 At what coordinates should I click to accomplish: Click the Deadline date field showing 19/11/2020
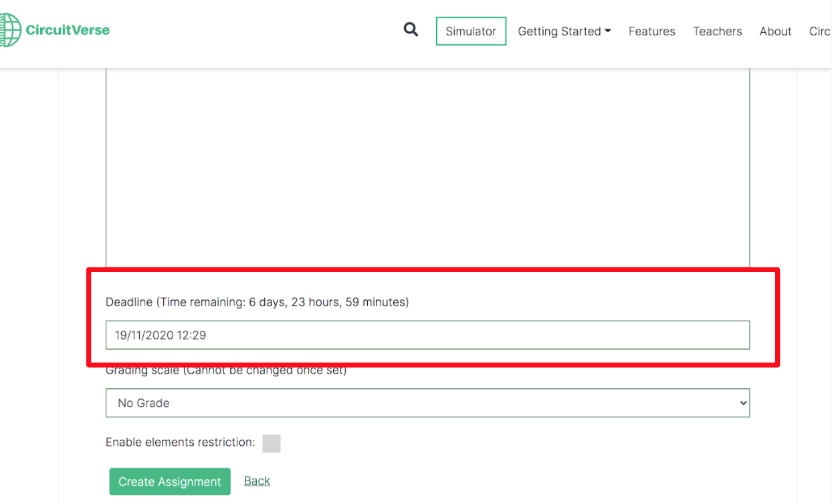coord(427,335)
